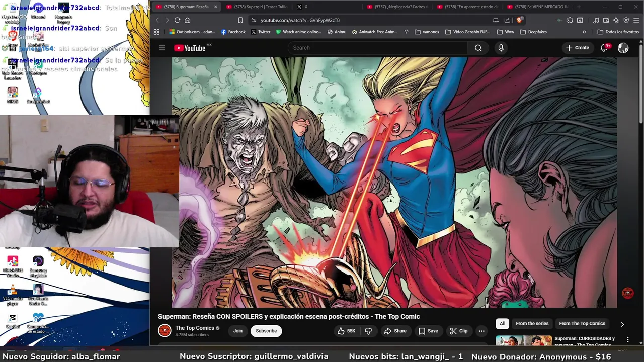Toggle the browser sidebar panel
The height and width of the screenshot is (362, 644).
580,20
